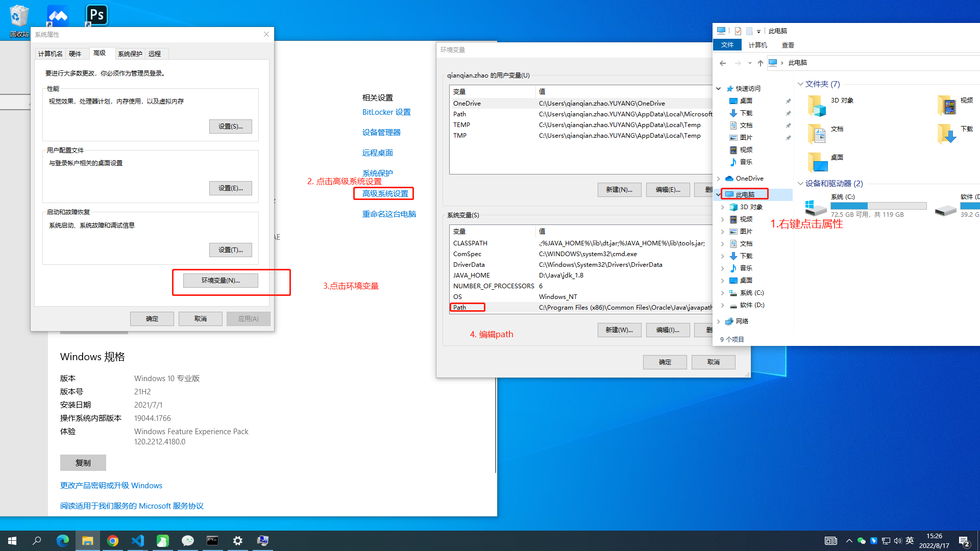Screen dimensions: 980x551
Task: Click 环境变量(N)... button
Action: pos(220,281)
